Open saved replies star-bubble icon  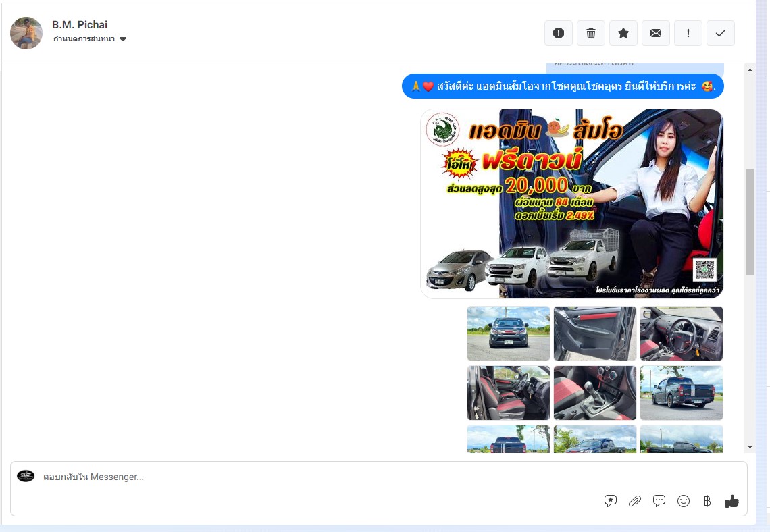point(611,501)
